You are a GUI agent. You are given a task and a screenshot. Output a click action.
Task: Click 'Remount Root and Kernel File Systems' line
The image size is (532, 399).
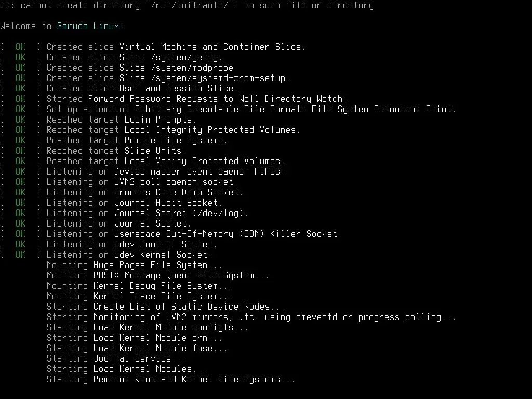tap(170, 379)
